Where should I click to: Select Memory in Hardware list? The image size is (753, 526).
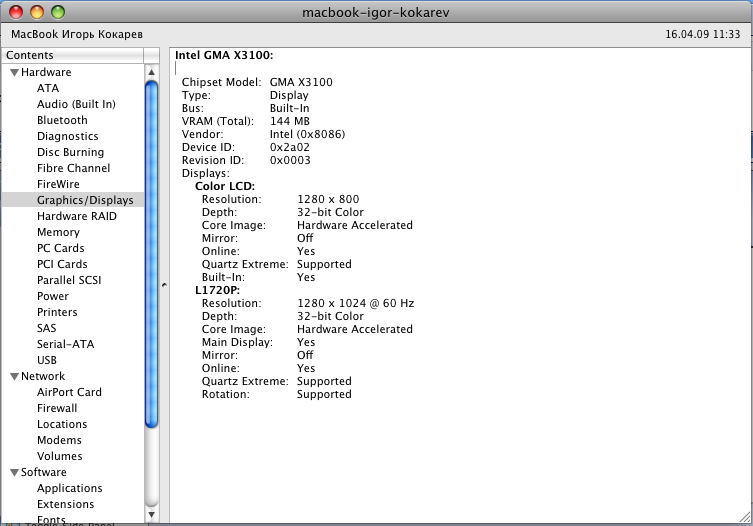click(x=58, y=232)
